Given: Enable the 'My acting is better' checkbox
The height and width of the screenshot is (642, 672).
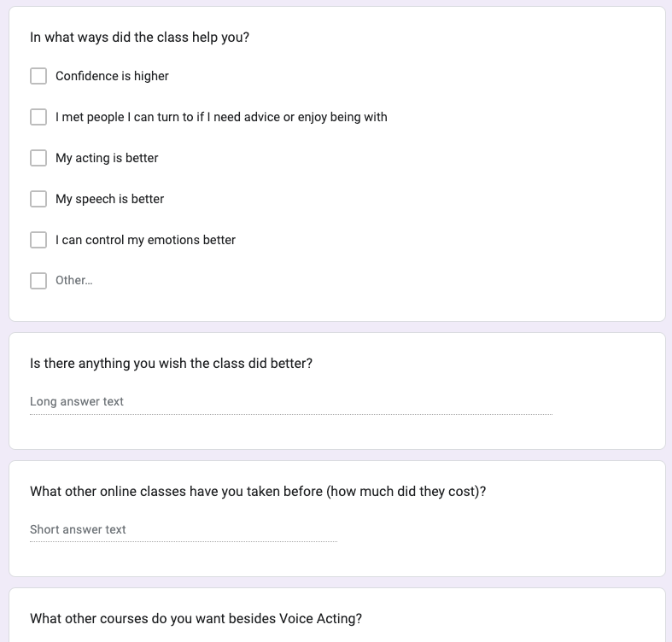Looking at the screenshot, I should point(38,158).
